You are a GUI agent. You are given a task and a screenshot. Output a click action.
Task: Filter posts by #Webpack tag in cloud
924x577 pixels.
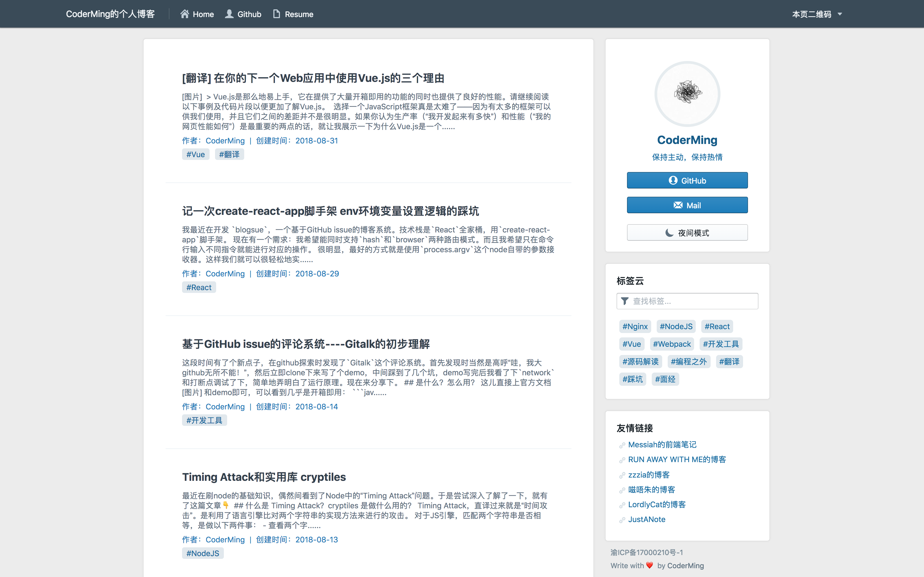pos(672,344)
